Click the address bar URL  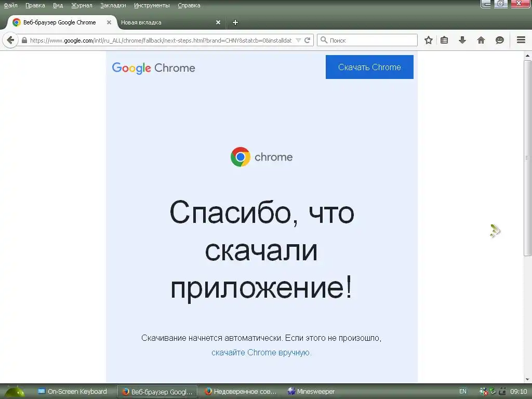point(161,41)
